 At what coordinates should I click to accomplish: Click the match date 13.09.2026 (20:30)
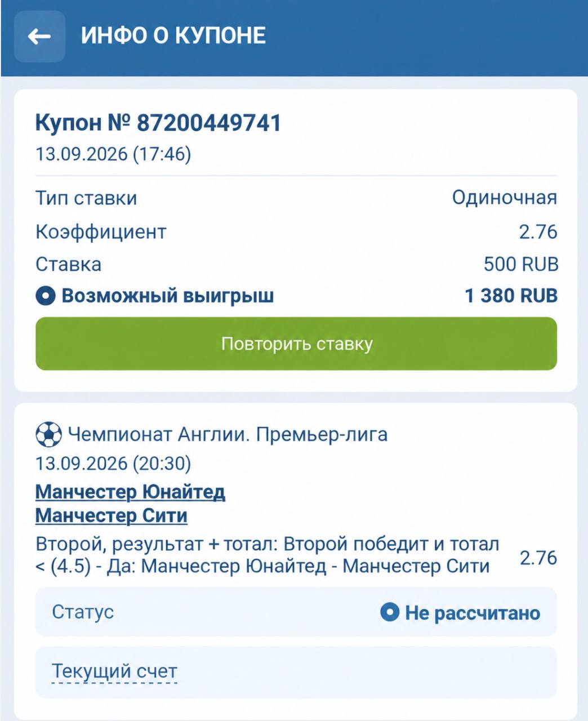113,464
